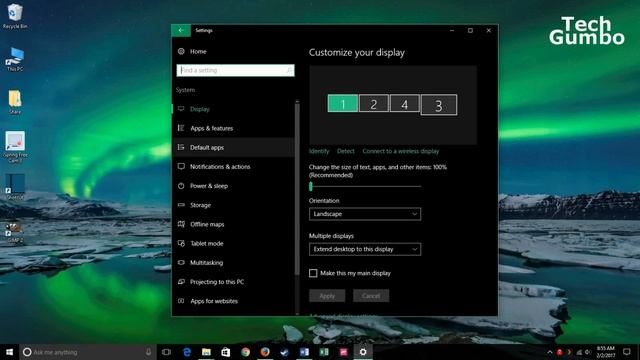The width and height of the screenshot is (640, 360).
Task: Open Word from the taskbar
Action: pyautogui.click(x=304, y=352)
